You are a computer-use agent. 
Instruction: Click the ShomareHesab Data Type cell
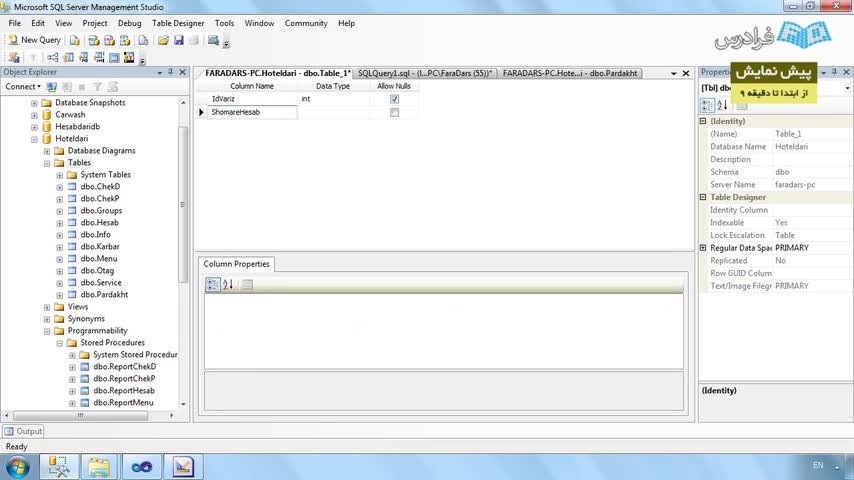tap(333, 112)
